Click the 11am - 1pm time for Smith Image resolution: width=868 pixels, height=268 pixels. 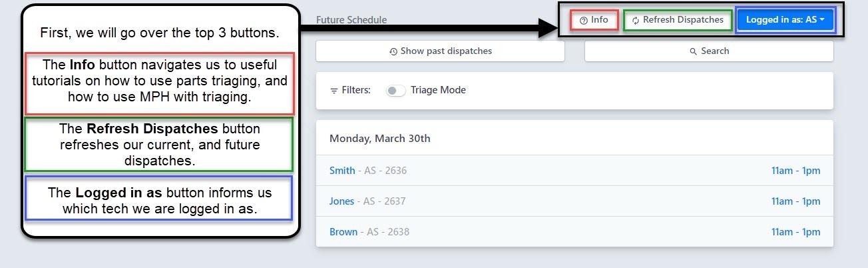point(795,171)
